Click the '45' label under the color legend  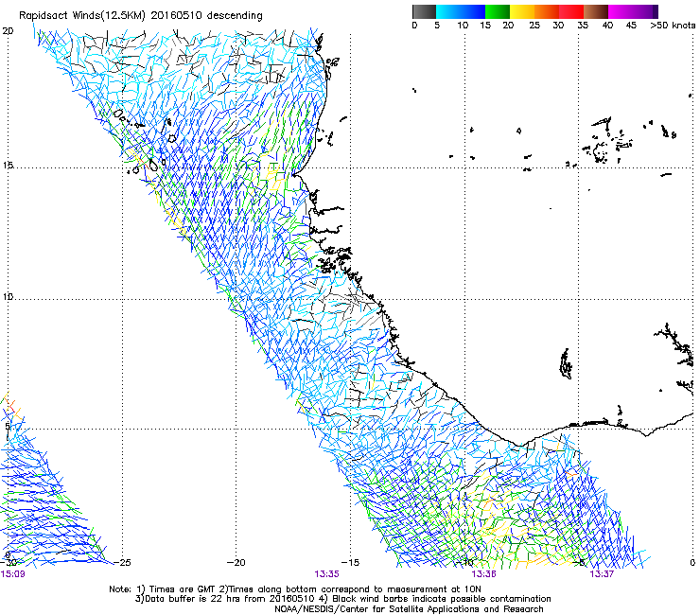[631, 26]
